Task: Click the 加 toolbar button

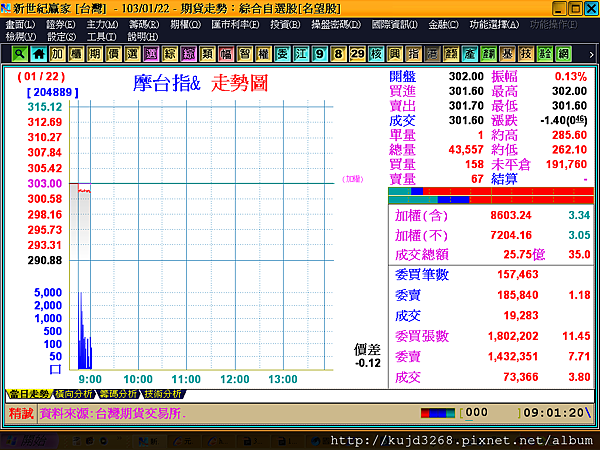Action: 57,54
